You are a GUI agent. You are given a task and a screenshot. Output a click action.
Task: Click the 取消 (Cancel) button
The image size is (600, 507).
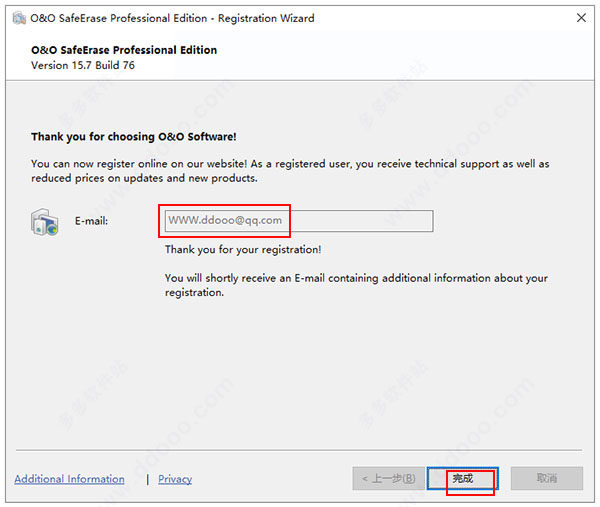pos(547,478)
